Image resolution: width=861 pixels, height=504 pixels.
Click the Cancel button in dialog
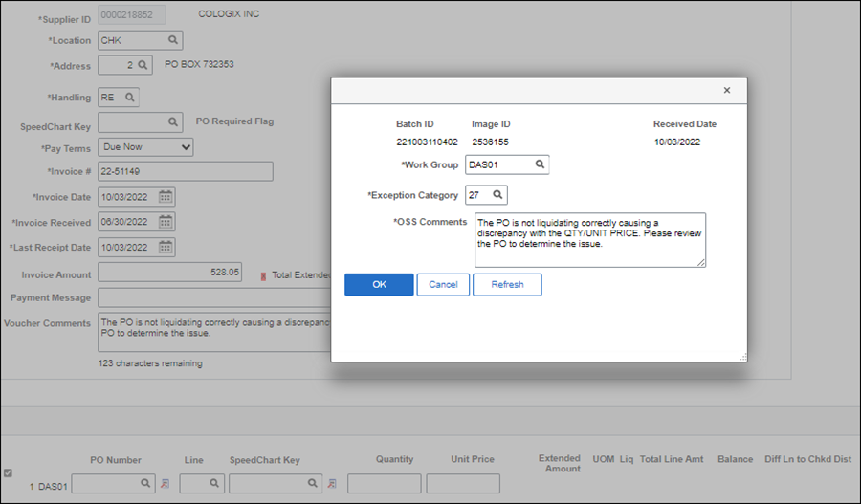[443, 284]
